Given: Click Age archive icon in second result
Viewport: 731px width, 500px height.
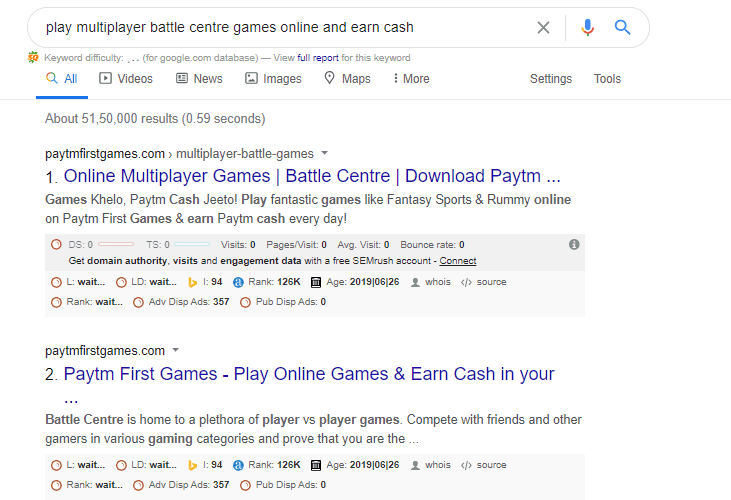Looking at the screenshot, I should [x=316, y=465].
